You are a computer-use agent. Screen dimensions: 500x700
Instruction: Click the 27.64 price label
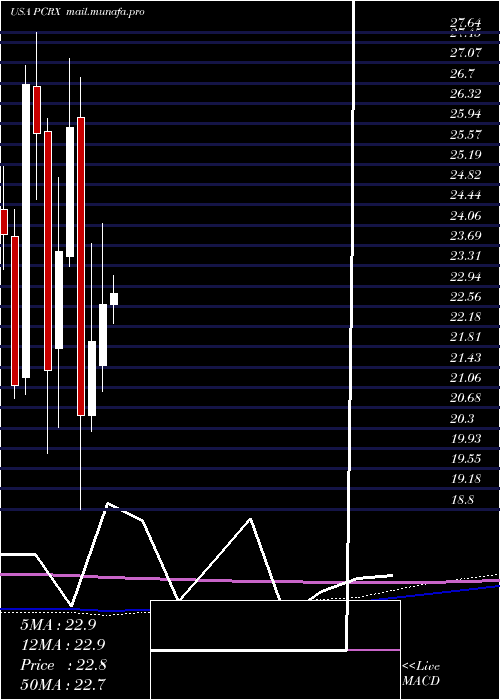click(466, 23)
